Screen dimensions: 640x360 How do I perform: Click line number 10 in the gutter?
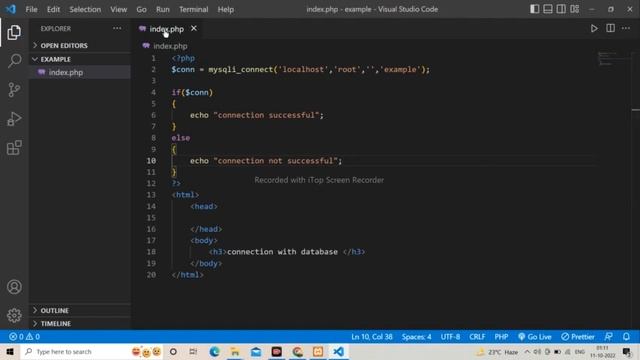tap(151, 161)
